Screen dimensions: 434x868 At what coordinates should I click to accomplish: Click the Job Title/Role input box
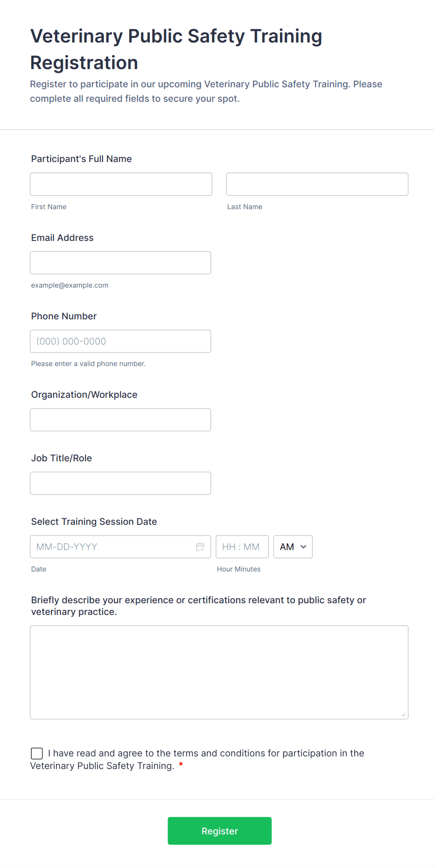pos(120,483)
